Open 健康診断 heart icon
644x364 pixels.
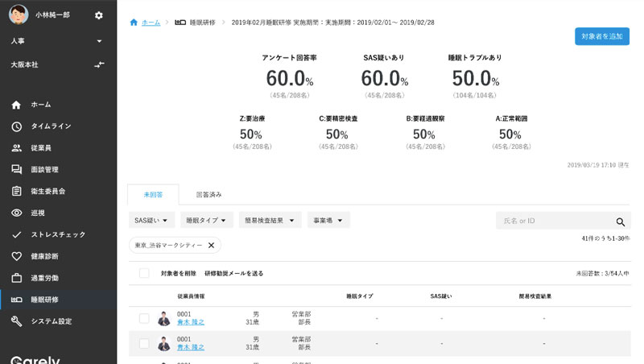click(16, 256)
